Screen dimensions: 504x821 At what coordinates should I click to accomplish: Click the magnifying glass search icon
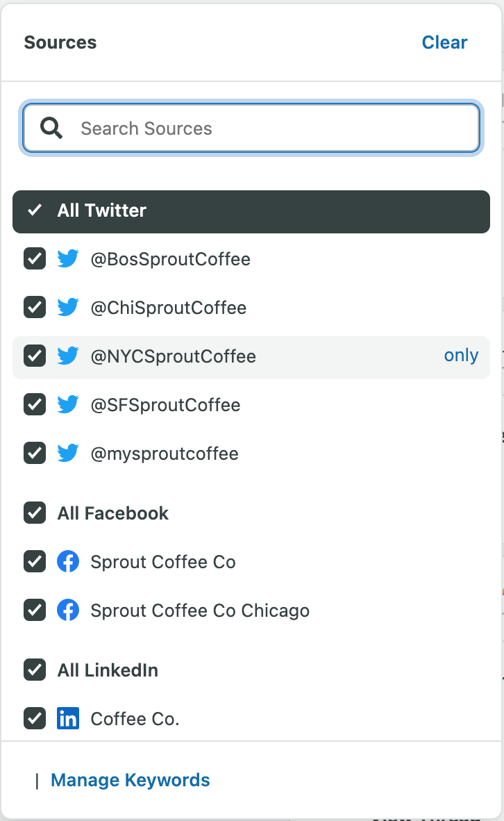click(x=51, y=128)
